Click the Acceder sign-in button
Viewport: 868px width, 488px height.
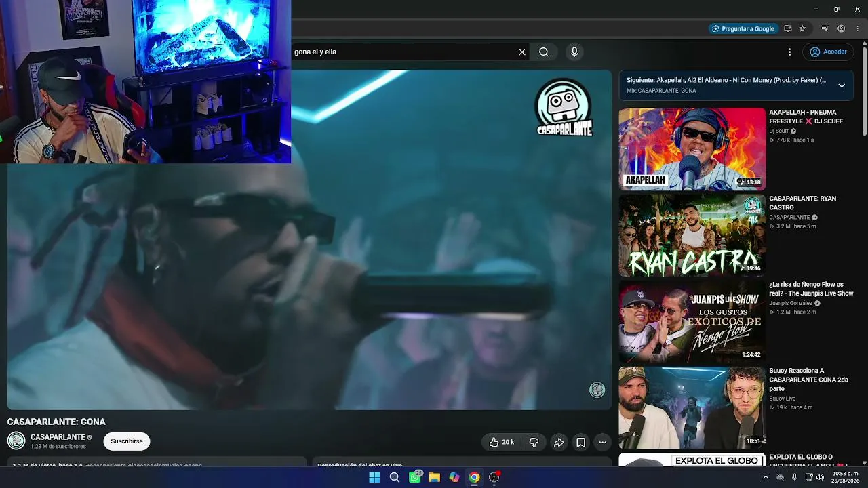(x=828, y=52)
